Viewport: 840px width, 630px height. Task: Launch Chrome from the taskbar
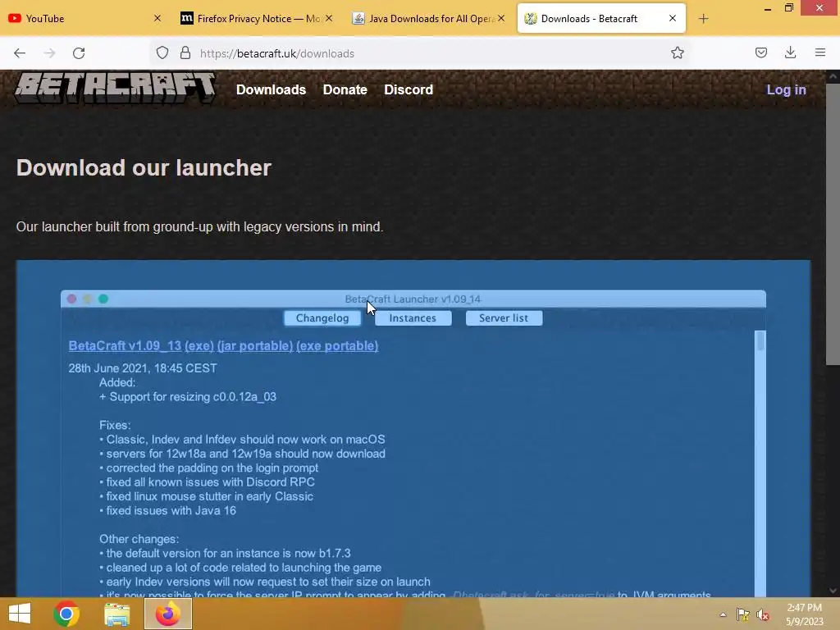tap(66, 614)
